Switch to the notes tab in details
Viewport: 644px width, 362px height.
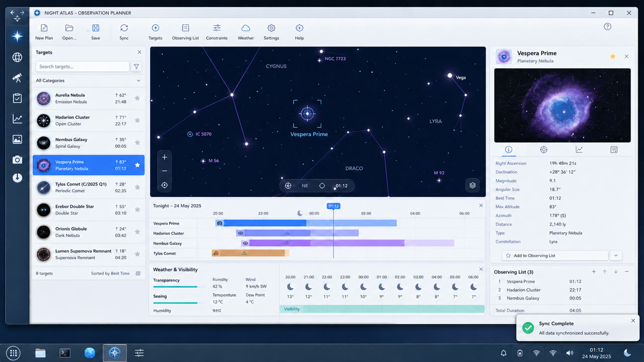[614, 150]
